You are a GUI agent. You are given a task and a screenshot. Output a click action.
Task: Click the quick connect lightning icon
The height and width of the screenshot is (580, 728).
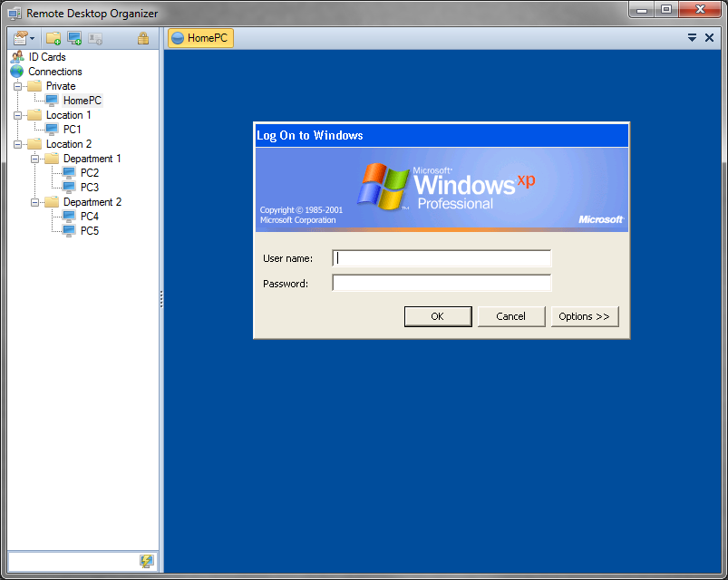(x=146, y=561)
